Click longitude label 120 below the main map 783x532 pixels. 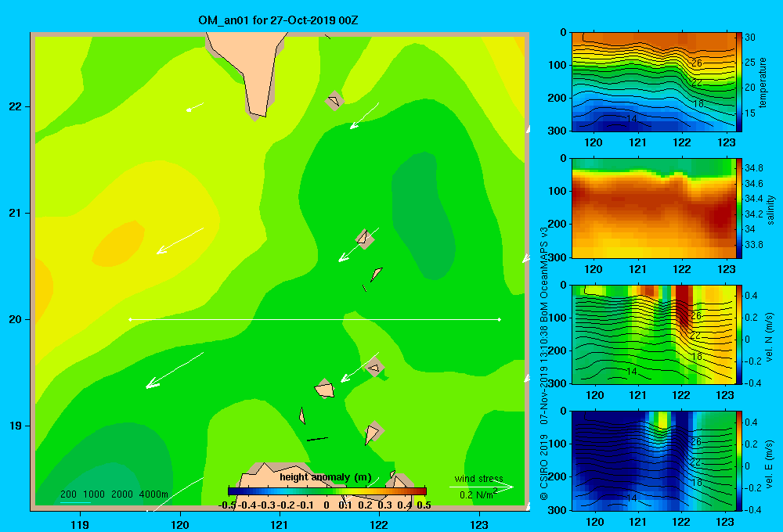[180, 524]
